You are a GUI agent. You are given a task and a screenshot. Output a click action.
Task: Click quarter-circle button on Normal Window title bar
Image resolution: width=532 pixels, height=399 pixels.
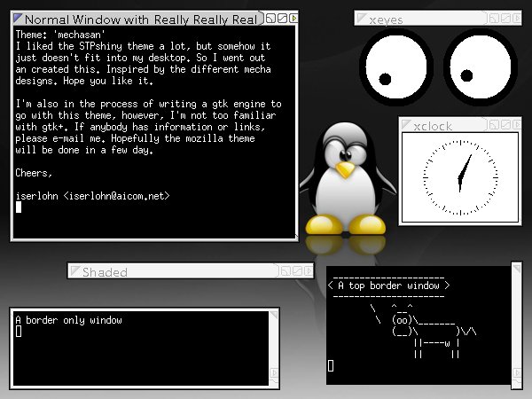(x=270, y=18)
